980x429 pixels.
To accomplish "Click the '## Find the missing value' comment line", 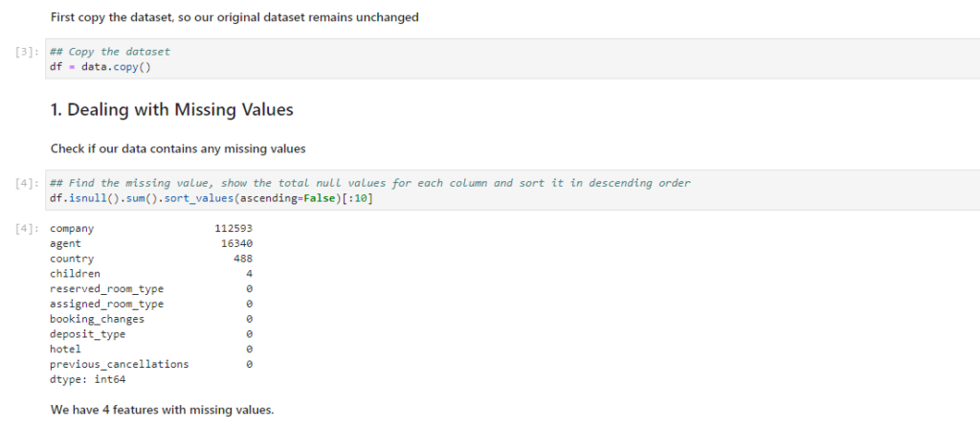I will point(369,183).
